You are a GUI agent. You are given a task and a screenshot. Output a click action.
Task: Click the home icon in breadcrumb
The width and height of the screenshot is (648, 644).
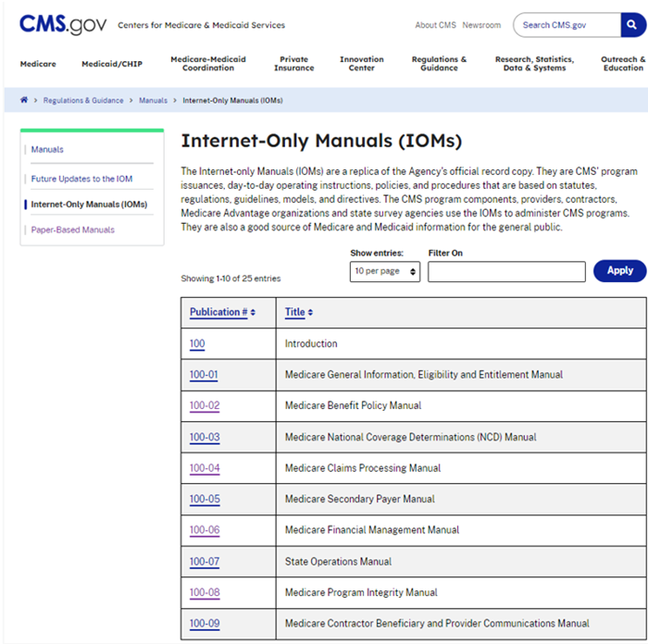(24, 100)
